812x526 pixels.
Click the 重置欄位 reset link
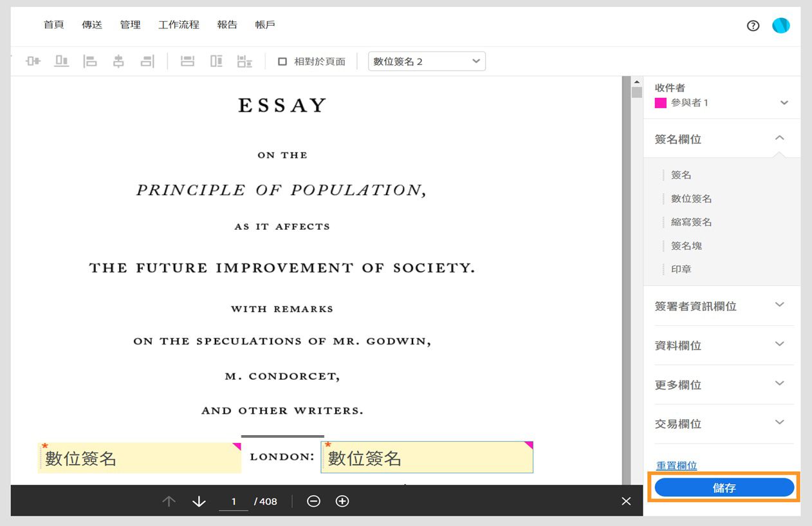coord(676,465)
